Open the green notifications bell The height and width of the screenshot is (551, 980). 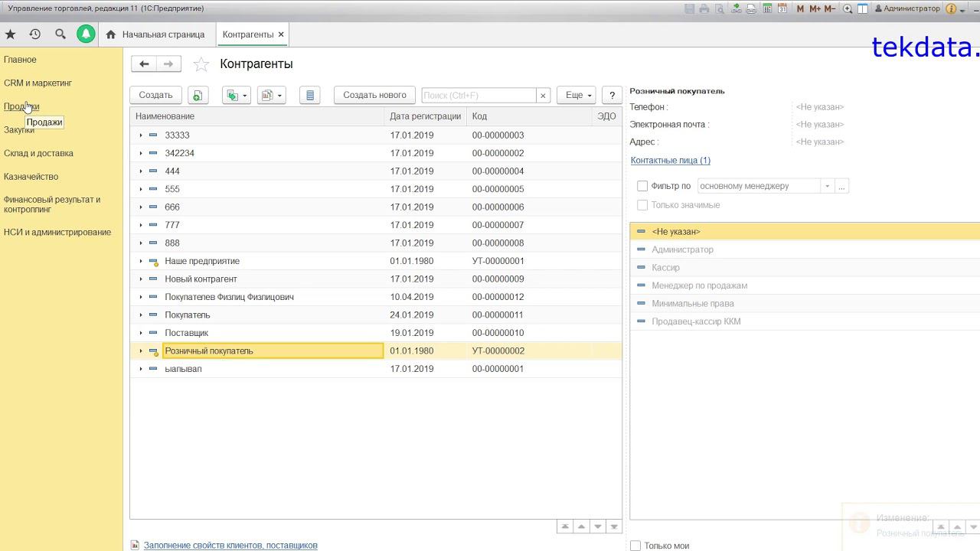coord(86,34)
